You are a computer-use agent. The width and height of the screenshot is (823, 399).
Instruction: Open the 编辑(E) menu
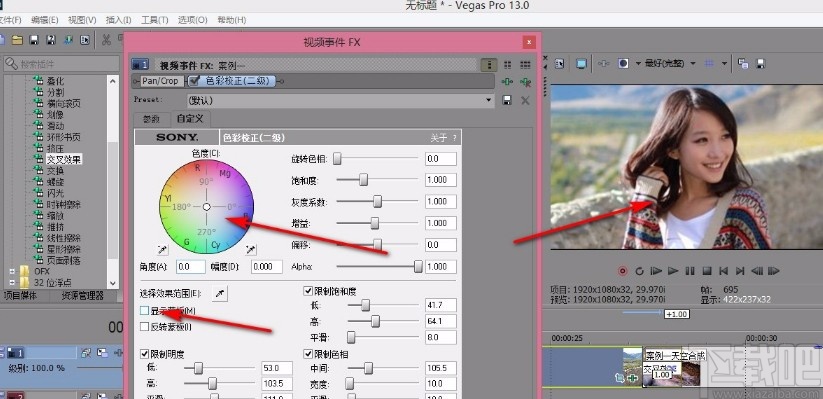click(x=44, y=20)
